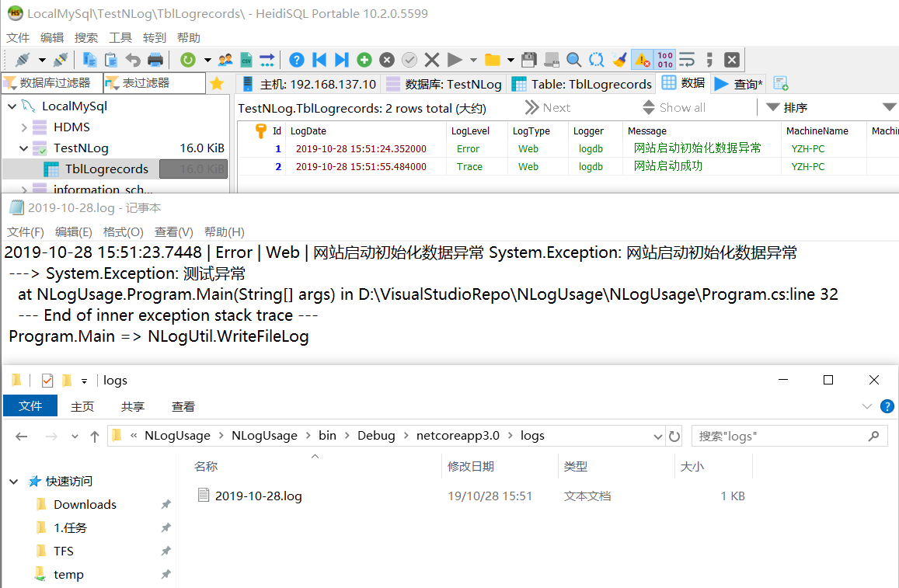899x588 pixels.
Task: Toggle the stop-on-errors warning icon
Action: click(x=642, y=60)
